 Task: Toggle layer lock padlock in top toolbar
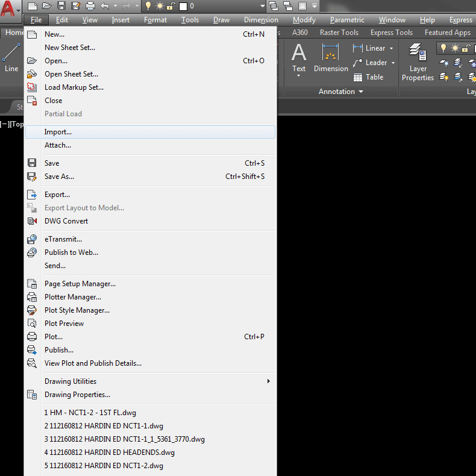[x=171, y=6]
